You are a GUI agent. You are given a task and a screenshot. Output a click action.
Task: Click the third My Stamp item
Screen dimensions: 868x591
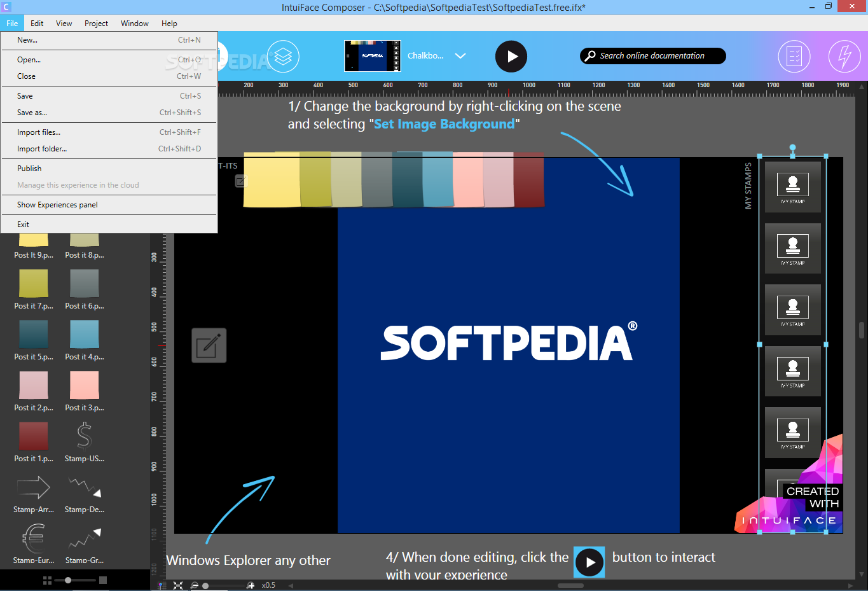(x=793, y=310)
